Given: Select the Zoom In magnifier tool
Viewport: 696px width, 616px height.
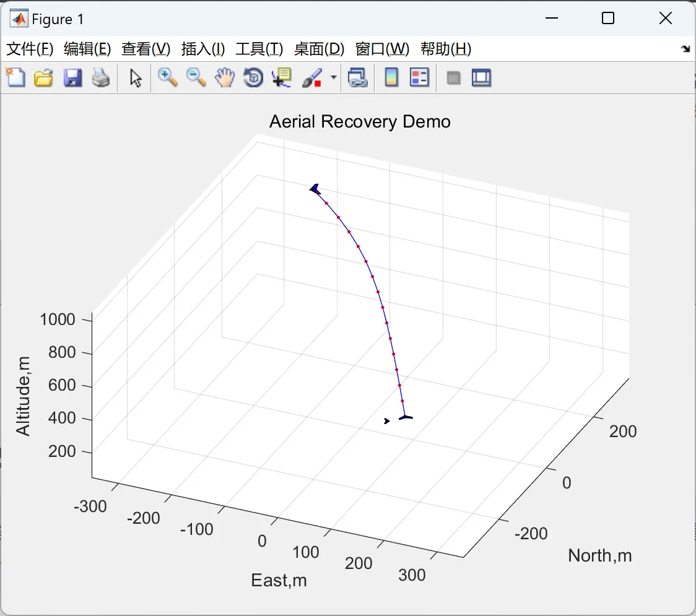Looking at the screenshot, I should [168, 77].
